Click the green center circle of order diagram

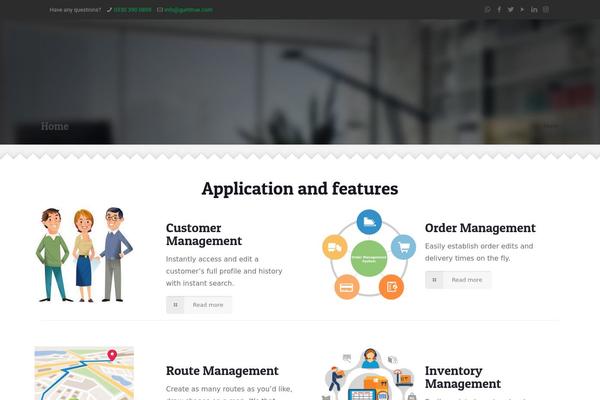pyautogui.click(x=369, y=258)
